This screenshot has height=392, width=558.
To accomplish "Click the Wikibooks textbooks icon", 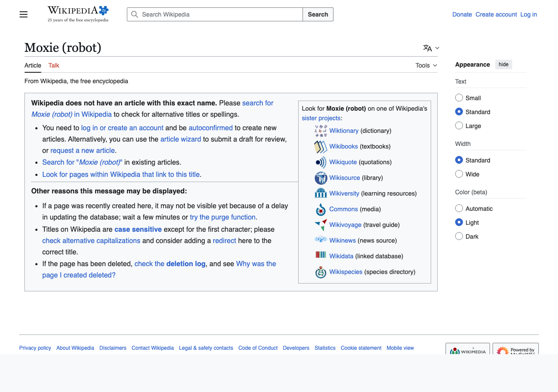I will click(320, 146).
